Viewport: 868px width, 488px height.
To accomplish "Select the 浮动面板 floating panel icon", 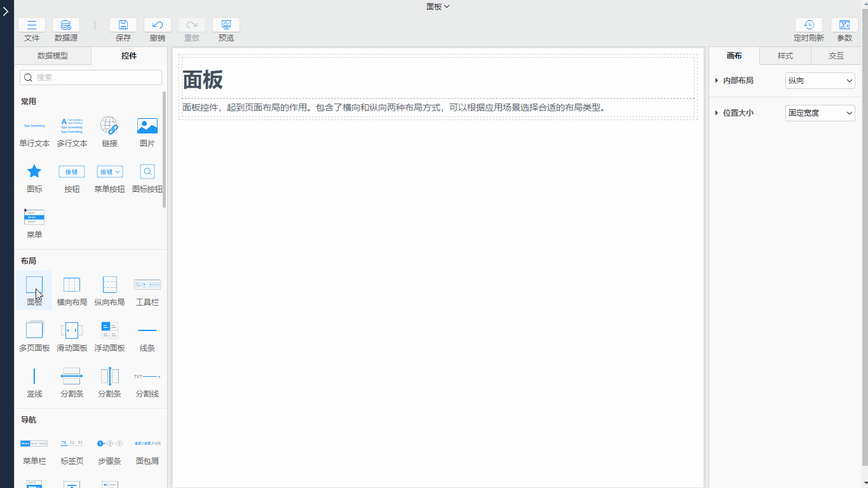I will click(109, 330).
